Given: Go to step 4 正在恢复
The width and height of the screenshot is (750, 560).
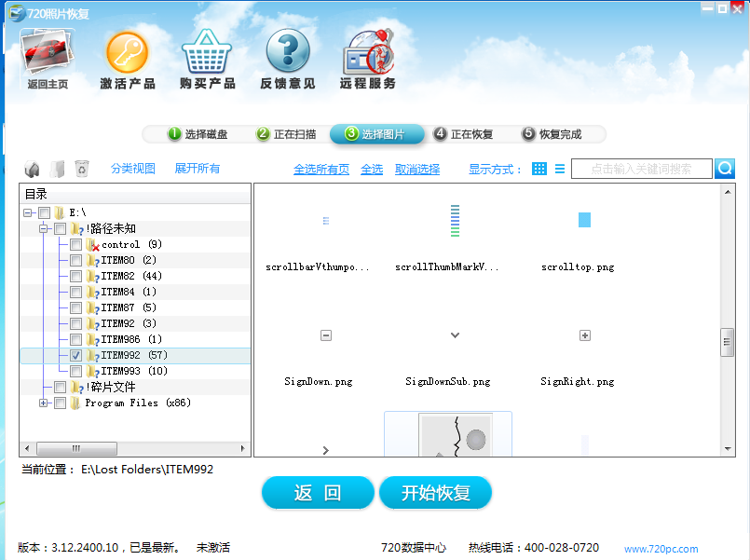Looking at the screenshot, I should 463,134.
